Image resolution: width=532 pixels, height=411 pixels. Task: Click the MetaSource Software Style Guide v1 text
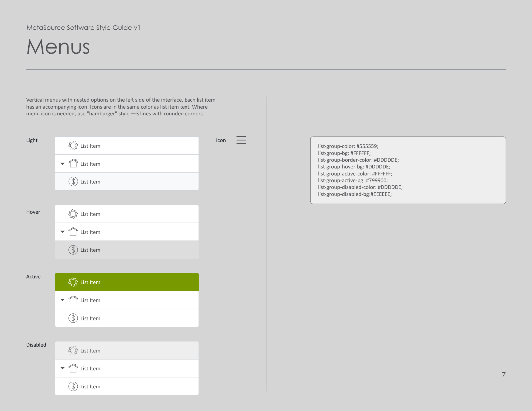[83, 27]
